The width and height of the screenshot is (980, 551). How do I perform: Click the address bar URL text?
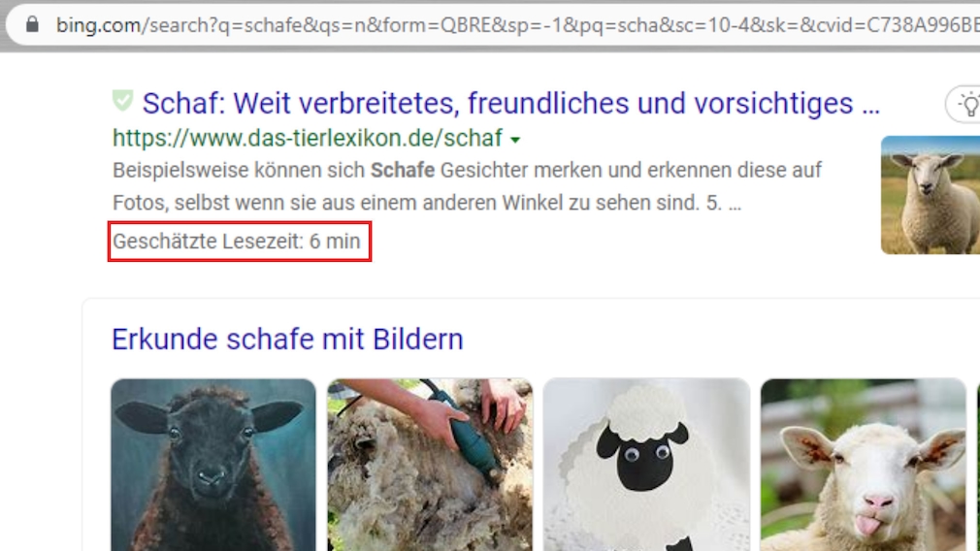(517, 25)
